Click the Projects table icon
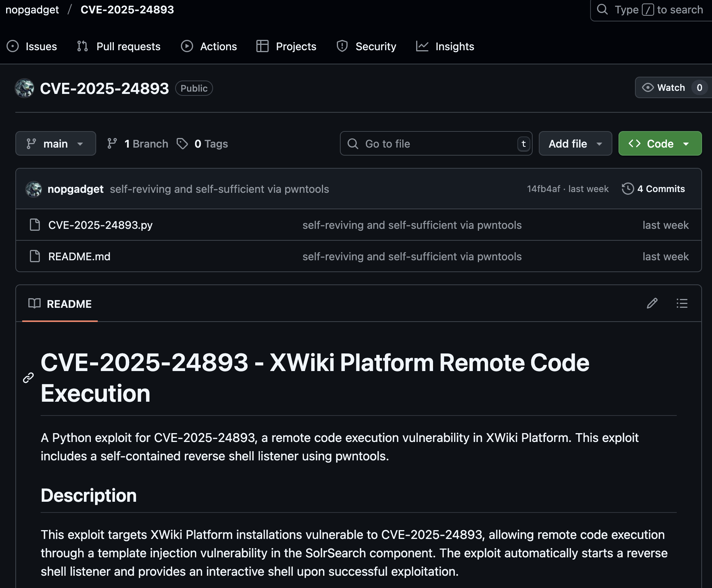This screenshot has height=588, width=712. click(262, 46)
